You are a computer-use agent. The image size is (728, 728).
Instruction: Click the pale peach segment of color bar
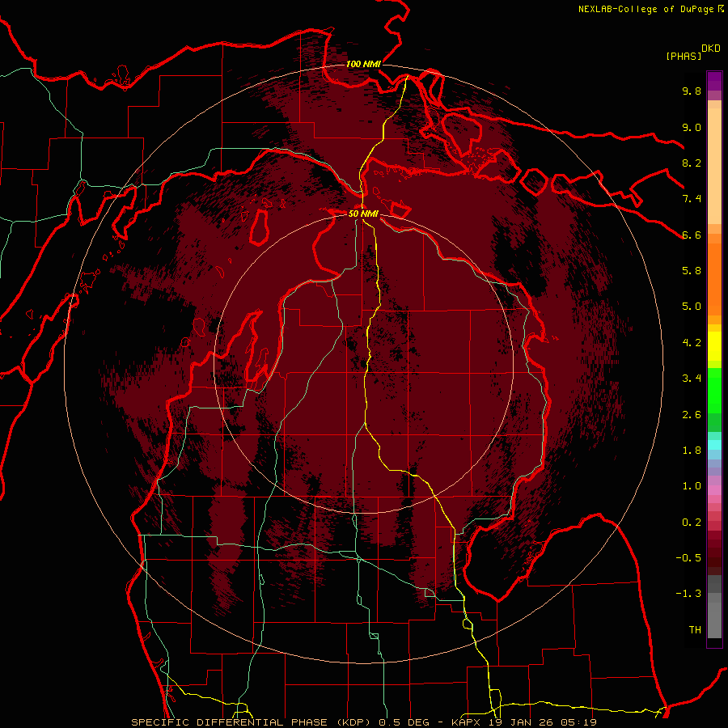point(714,167)
